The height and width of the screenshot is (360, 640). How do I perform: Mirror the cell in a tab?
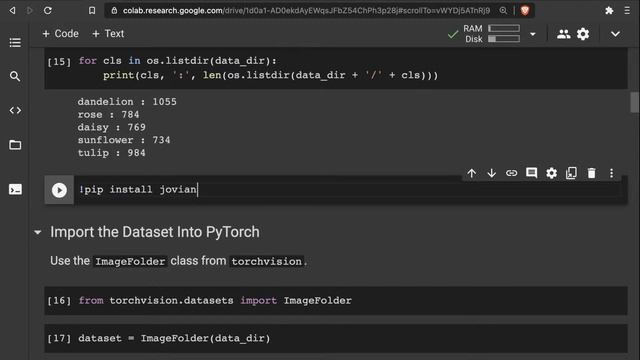571,173
